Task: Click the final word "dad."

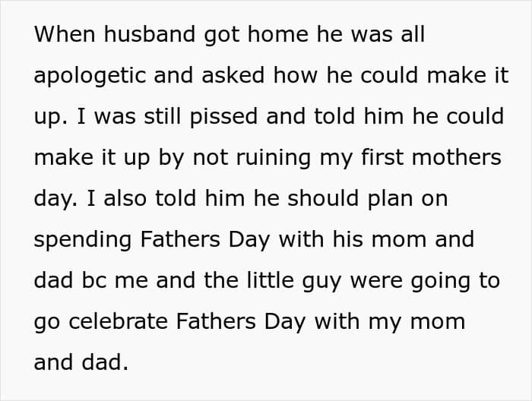Action: click(x=105, y=362)
